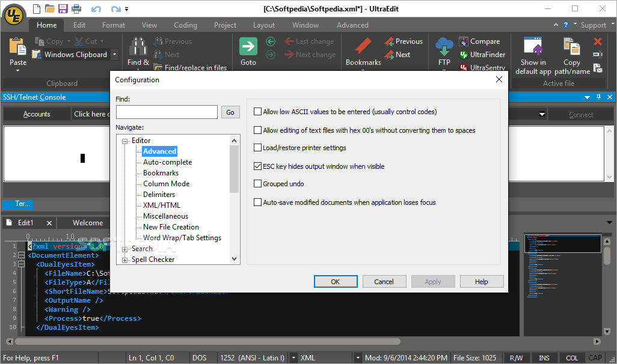Click the Navigate tree vertical scrollbar thumb
Screen dimensions: 617x364
click(x=234, y=169)
